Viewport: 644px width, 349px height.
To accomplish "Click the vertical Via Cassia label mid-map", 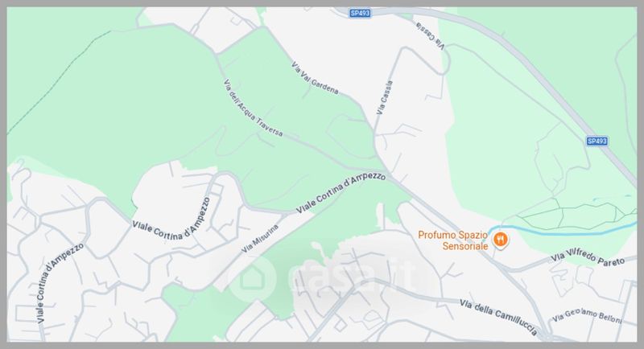I will (385, 97).
